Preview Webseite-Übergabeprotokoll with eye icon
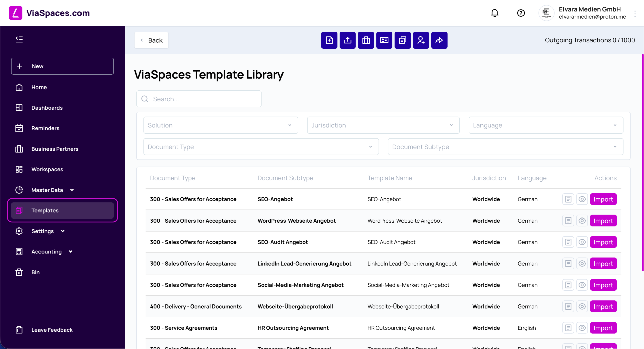The image size is (644, 349). point(582,307)
